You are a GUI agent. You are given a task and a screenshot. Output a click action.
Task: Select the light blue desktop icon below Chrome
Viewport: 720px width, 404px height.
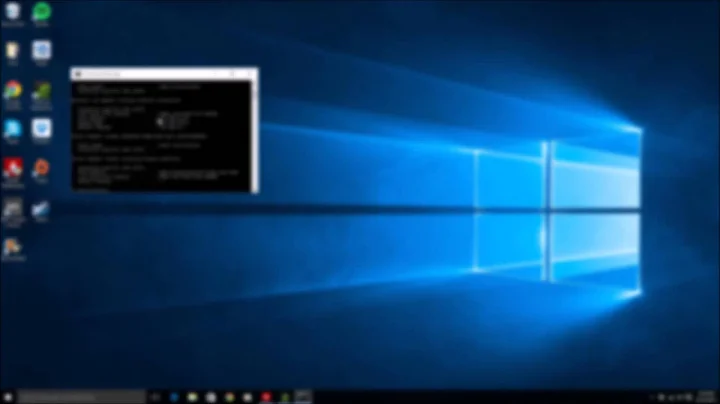click(x=12, y=129)
